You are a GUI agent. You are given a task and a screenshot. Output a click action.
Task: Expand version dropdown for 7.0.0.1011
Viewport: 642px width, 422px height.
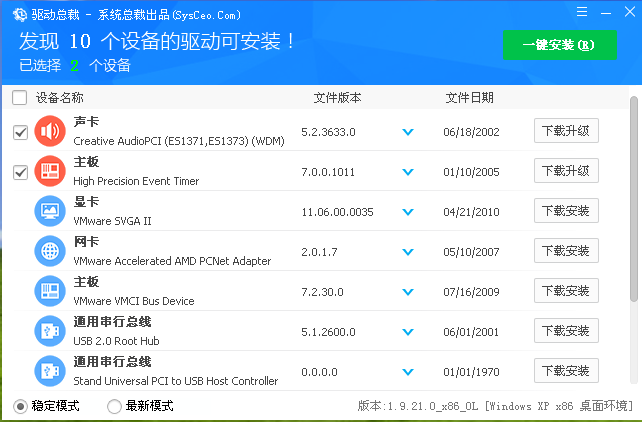coord(408,172)
